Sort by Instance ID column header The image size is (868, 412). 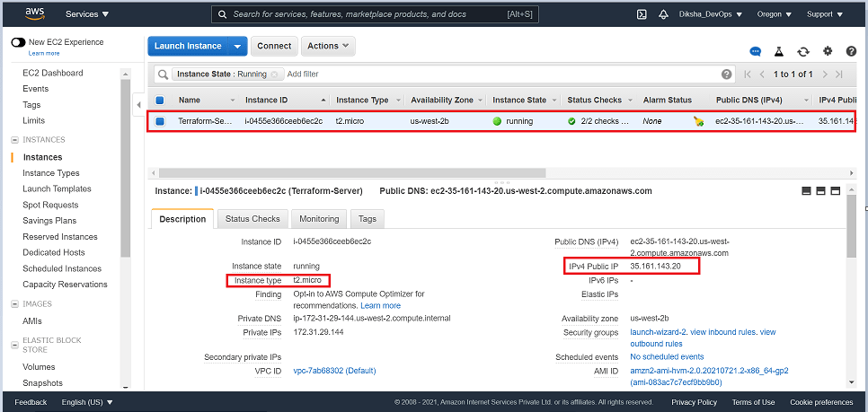[x=266, y=101]
